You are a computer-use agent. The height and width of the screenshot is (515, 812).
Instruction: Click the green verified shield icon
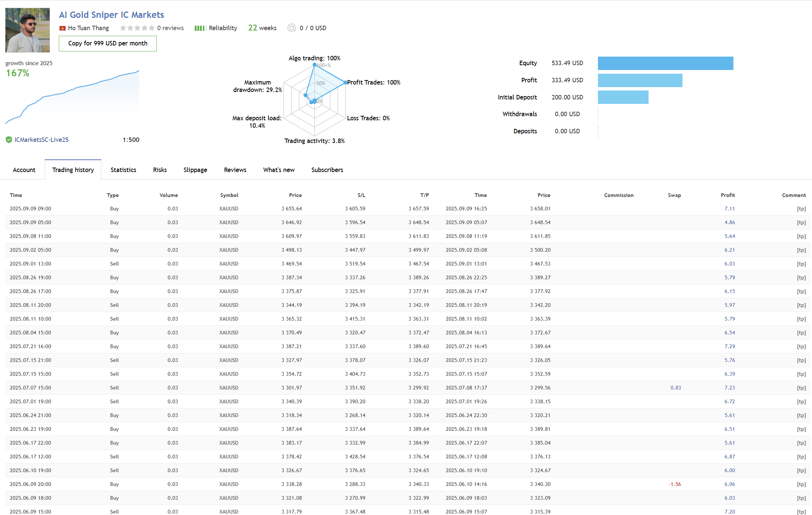coord(9,140)
